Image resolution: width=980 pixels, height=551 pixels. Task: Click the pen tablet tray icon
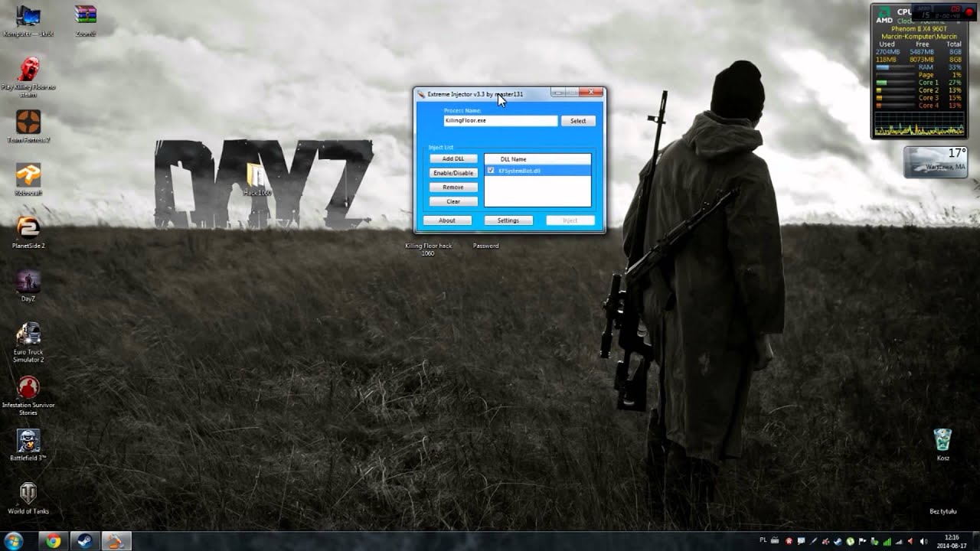tap(813, 541)
